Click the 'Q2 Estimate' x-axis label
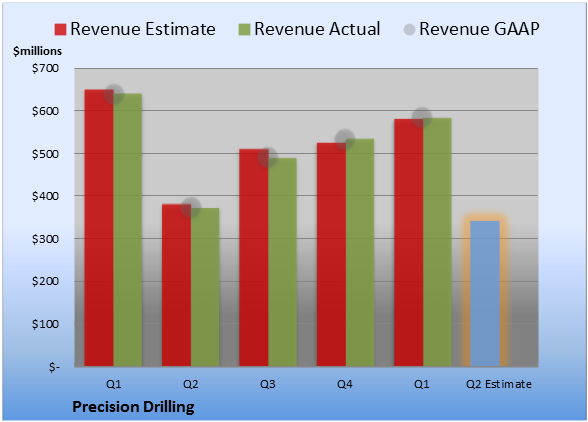 [x=499, y=384]
